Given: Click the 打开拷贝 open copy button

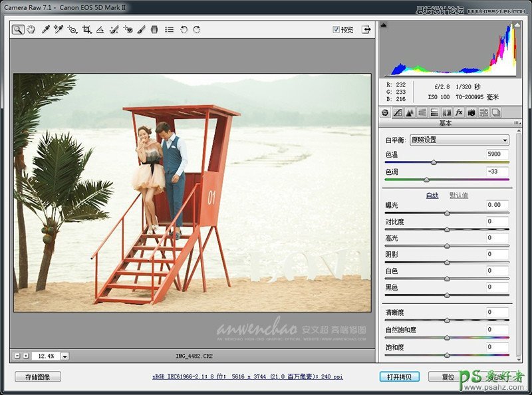Looking at the screenshot, I should pos(400,376).
